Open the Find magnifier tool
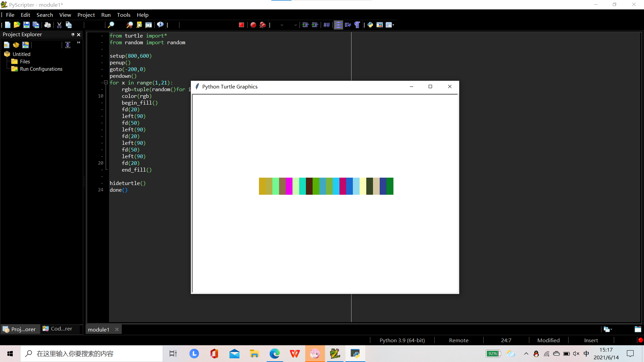This screenshot has height=362, width=644. pyautogui.click(x=111, y=25)
